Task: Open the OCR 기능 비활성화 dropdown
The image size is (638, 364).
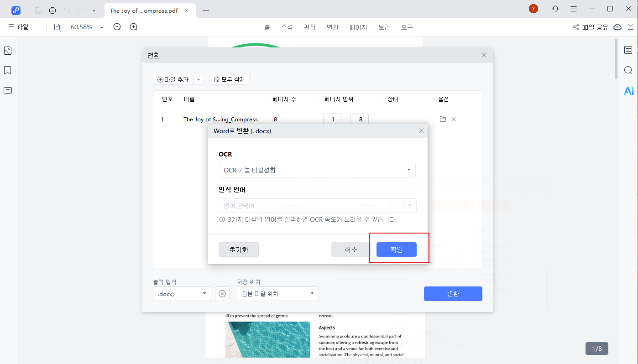Action: pos(317,170)
